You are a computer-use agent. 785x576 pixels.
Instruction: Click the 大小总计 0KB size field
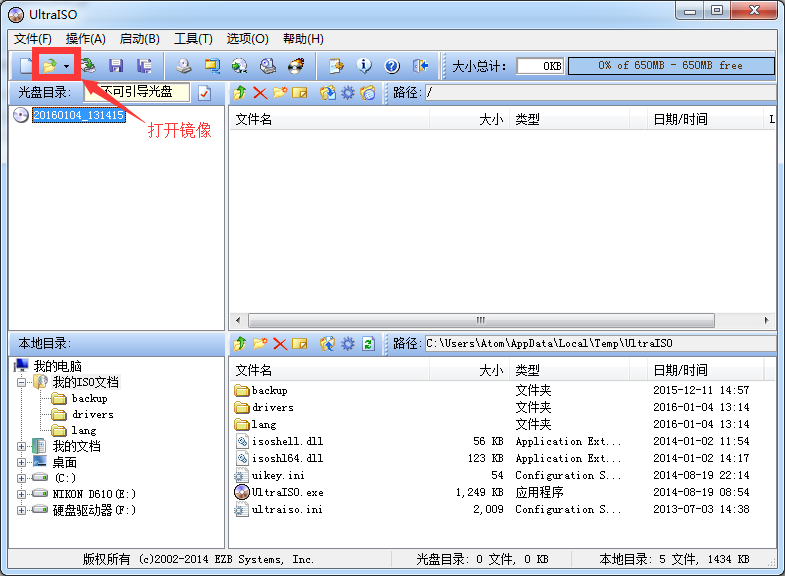tap(540, 66)
